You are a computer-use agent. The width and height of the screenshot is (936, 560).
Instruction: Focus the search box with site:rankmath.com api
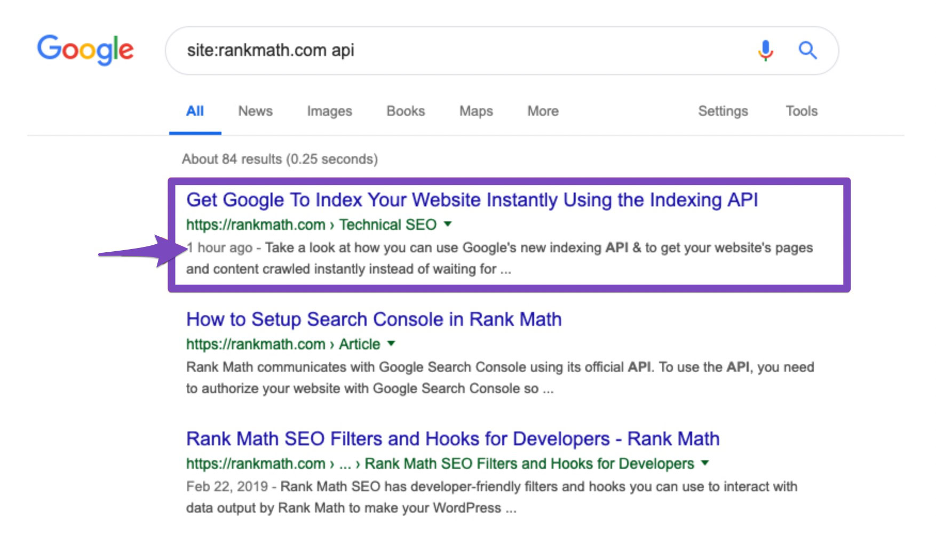tap(502, 51)
